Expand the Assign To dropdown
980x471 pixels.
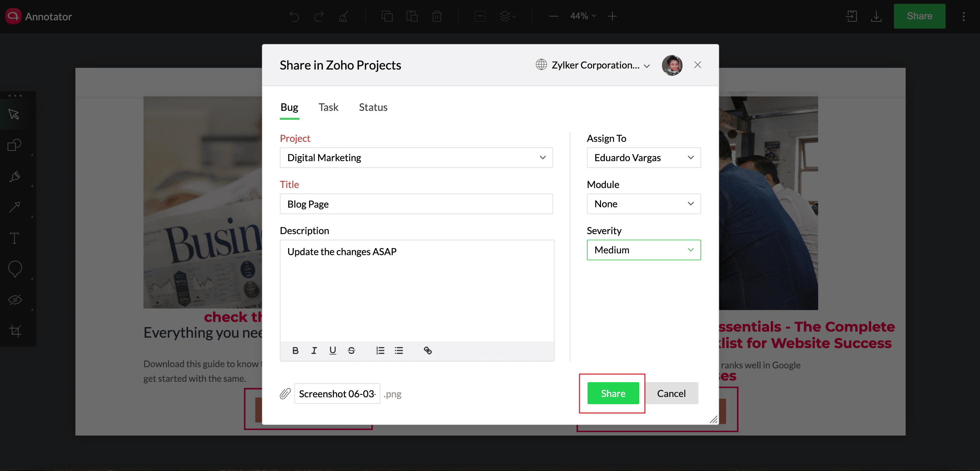643,157
